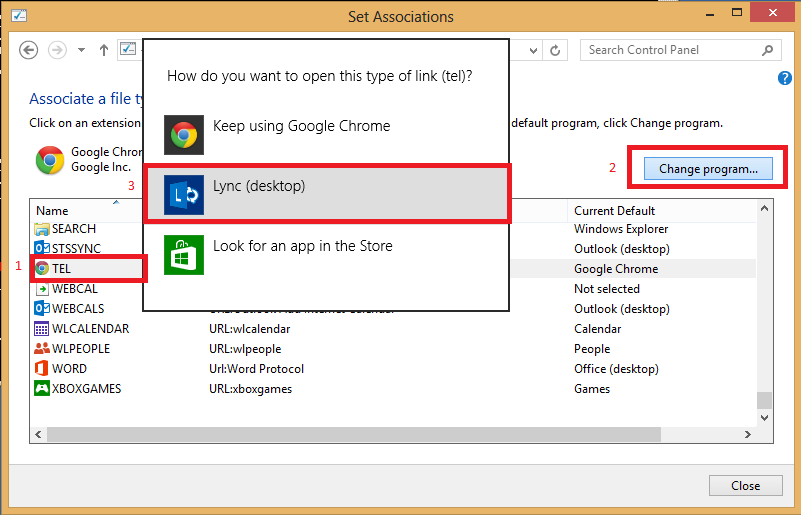801x515 pixels.
Task: Click the search magnifier icon
Action: pyautogui.click(x=767, y=50)
